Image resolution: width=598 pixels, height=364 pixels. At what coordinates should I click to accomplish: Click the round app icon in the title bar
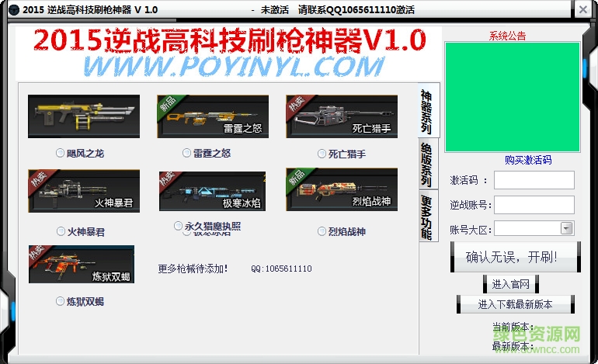14,10
